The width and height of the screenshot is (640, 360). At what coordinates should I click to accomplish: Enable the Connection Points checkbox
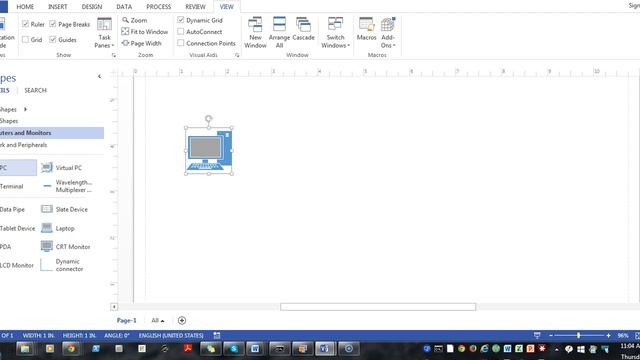(x=181, y=43)
